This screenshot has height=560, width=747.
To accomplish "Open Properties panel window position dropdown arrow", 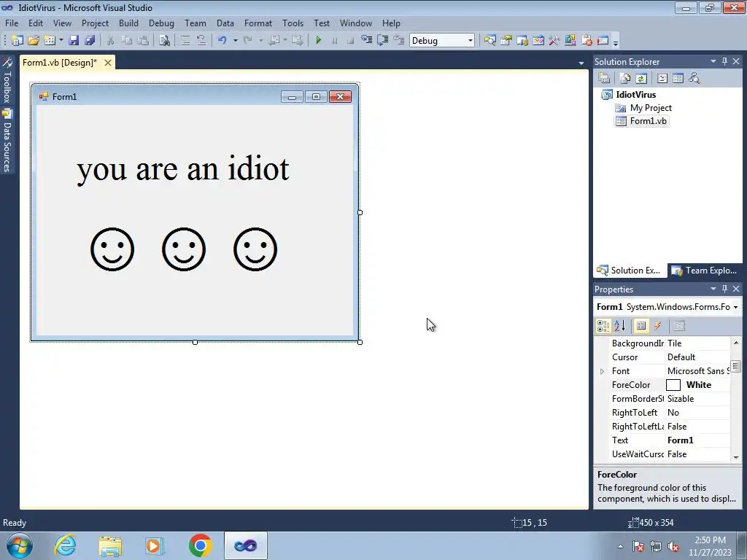I will (713, 289).
